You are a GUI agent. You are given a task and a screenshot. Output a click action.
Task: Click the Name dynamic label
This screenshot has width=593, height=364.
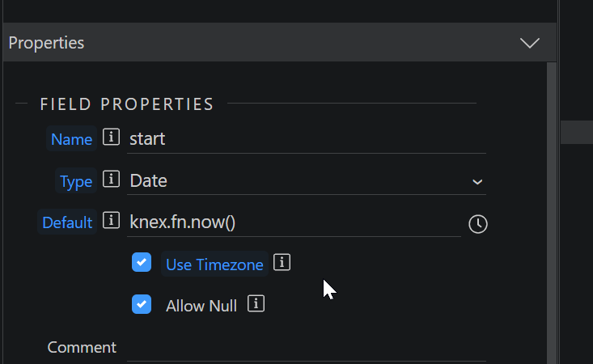pos(71,138)
